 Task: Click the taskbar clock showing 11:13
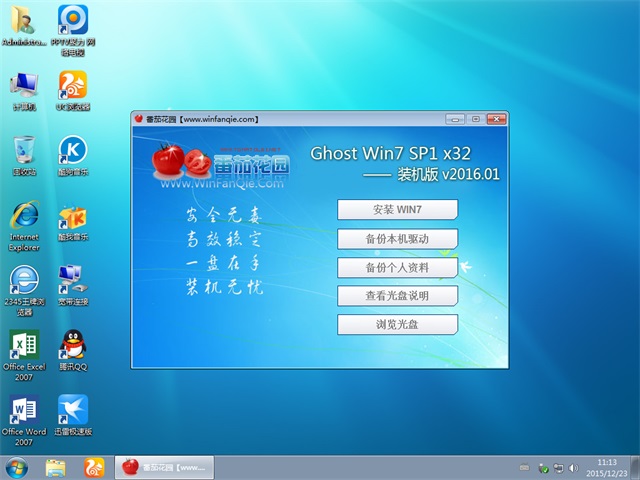[606, 467]
